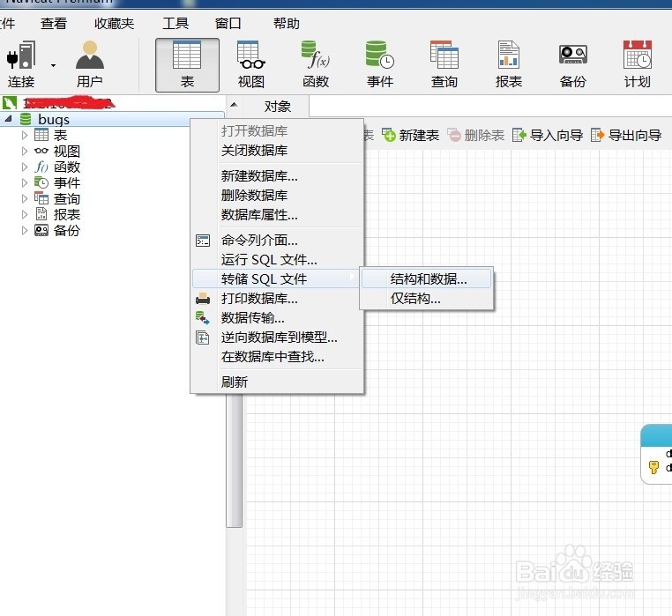Expand the 表 tree node
The width and height of the screenshot is (672, 616).
pos(25,136)
